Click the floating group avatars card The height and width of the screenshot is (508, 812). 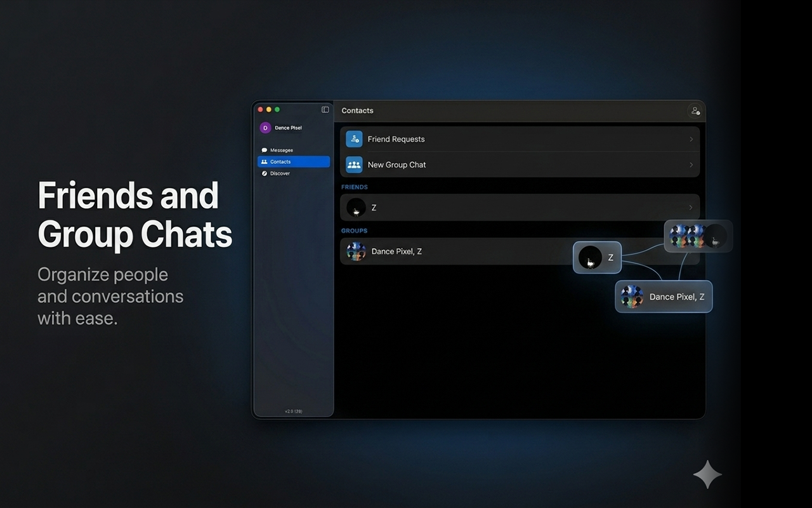698,236
